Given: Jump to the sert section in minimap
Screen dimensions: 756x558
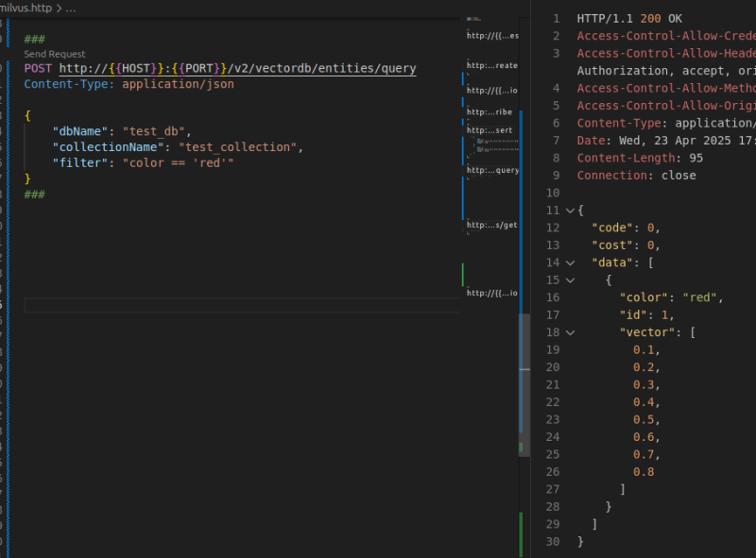Looking at the screenshot, I should (x=491, y=130).
